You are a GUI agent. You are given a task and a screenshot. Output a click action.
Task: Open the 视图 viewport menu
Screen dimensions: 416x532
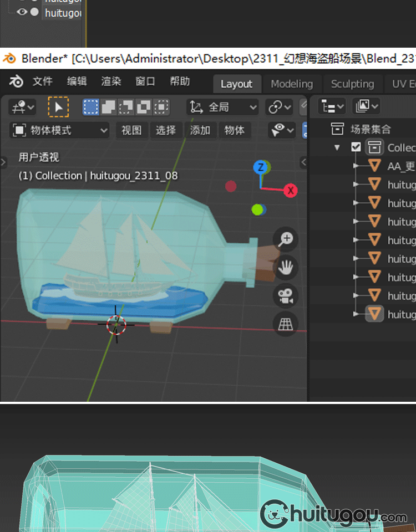pyautogui.click(x=131, y=130)
